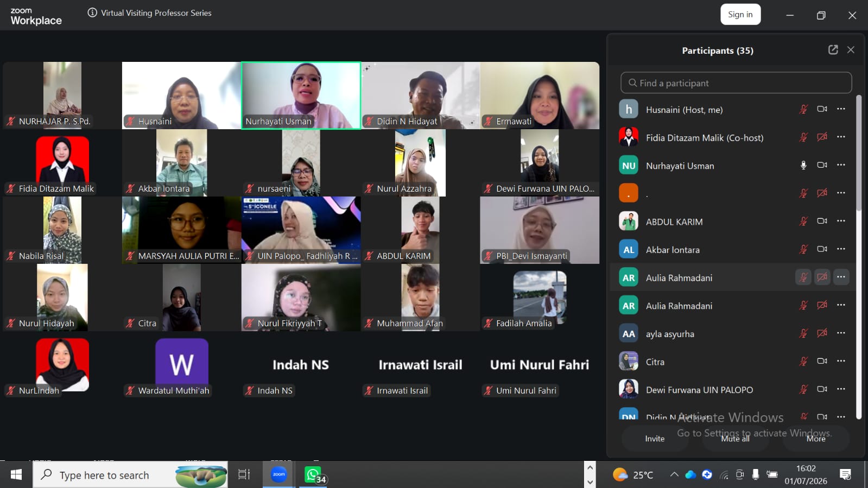Click the battery tray icon

772,474
